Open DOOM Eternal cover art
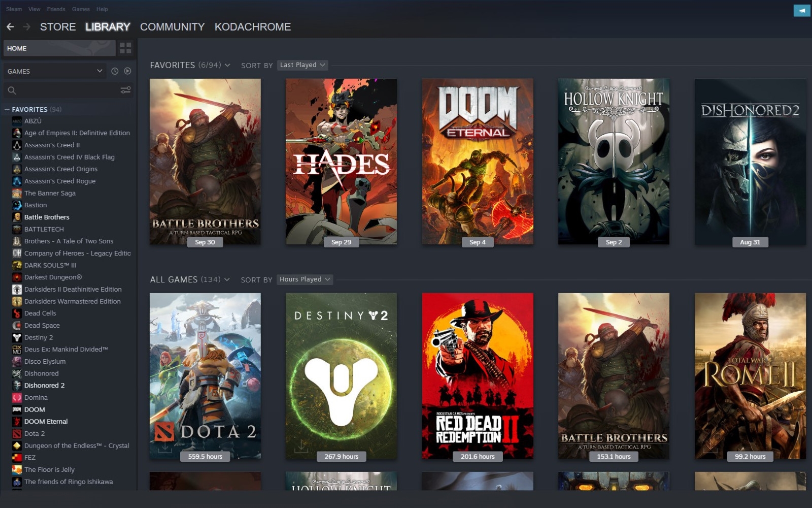Viewport: 812px width, 508px height. [478, 162]
